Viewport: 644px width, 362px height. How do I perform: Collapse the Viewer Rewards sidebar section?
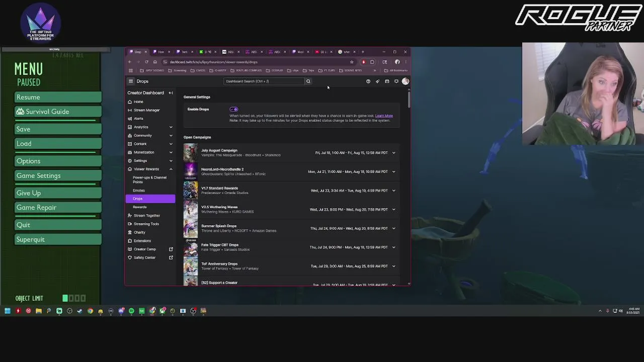(x=171, y=169)
